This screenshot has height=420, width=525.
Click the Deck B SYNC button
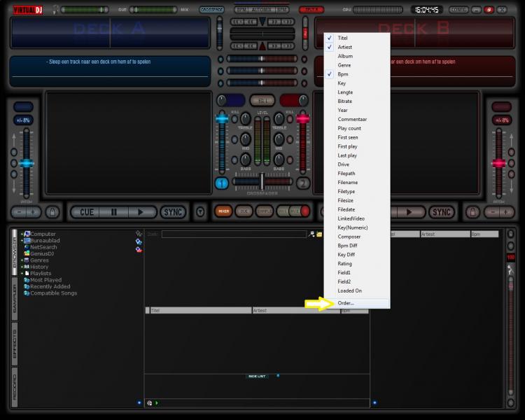tap(441, 212)
